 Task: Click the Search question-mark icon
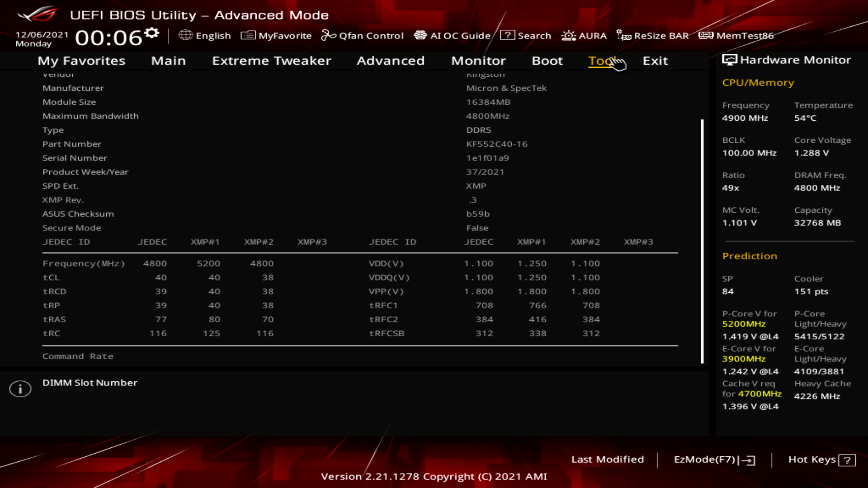click(x=507, y=35)
